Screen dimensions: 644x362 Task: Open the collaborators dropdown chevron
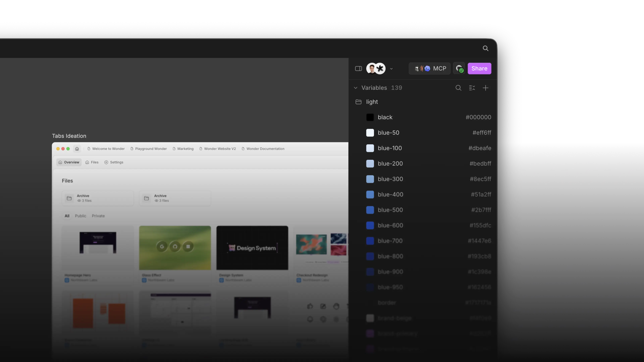coord(391,69)
